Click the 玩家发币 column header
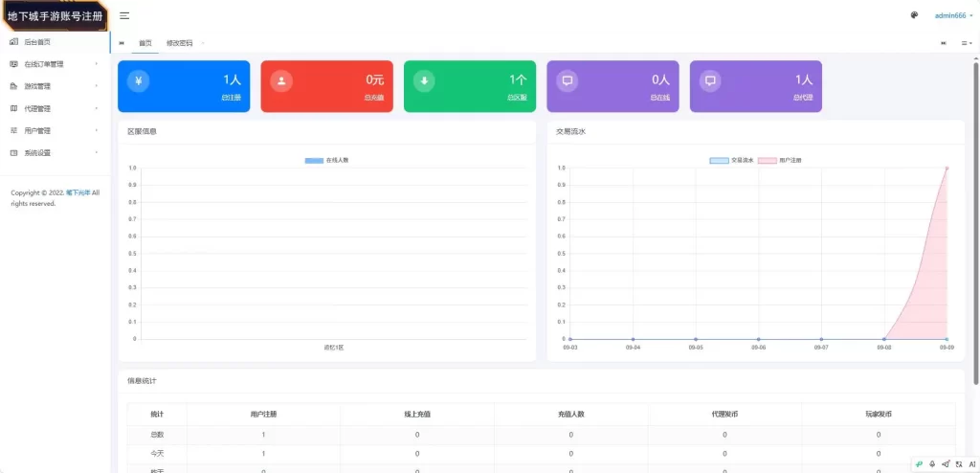This screenshot has height=473, width=980. (879, 415)
